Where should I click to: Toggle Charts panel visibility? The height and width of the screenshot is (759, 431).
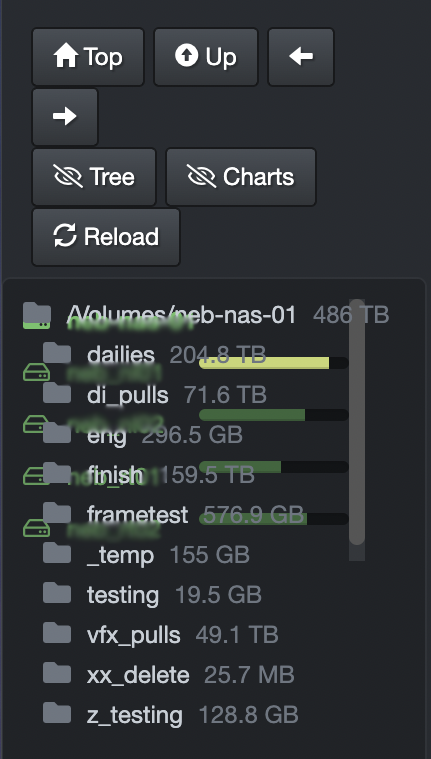(x=241, y=177)
